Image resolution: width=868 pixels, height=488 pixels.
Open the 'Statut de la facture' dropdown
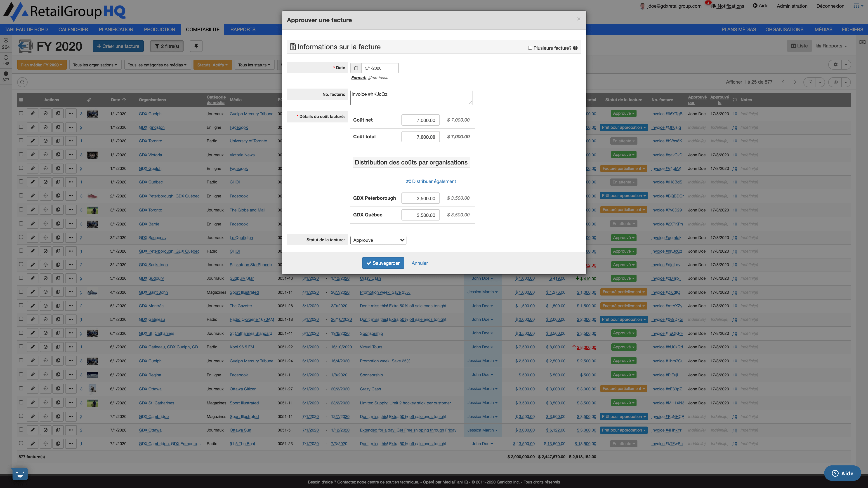click(x=378, y=240)
